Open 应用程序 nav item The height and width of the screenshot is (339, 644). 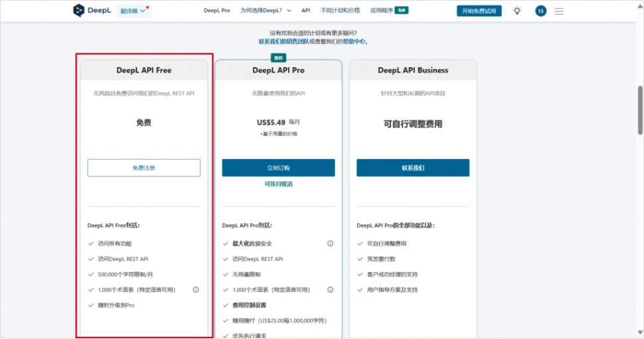389,10
